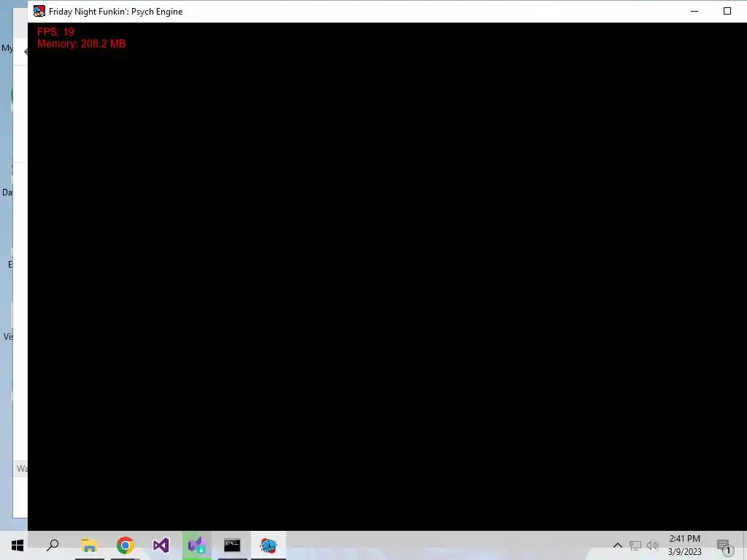Image resolution: width=747 pixels, height=560 pixels.
Task: Open the Windows Start menu
Action: point(18,545)
